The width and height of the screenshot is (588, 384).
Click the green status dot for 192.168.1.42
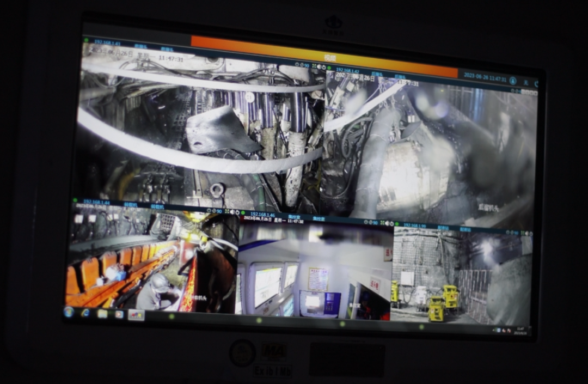tap(329, 68)
